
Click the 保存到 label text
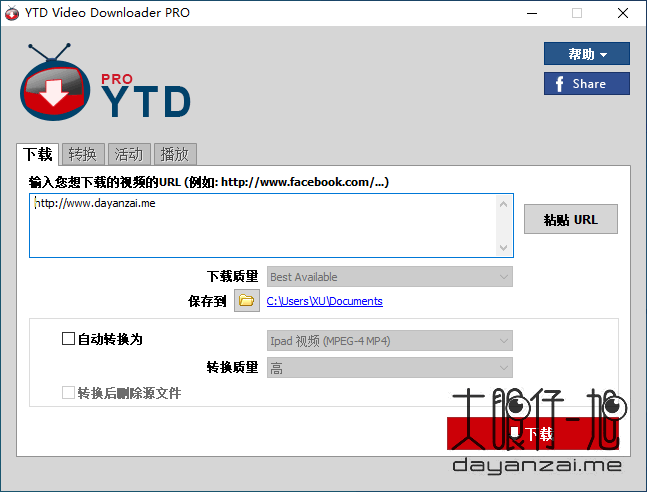(207, 301)
